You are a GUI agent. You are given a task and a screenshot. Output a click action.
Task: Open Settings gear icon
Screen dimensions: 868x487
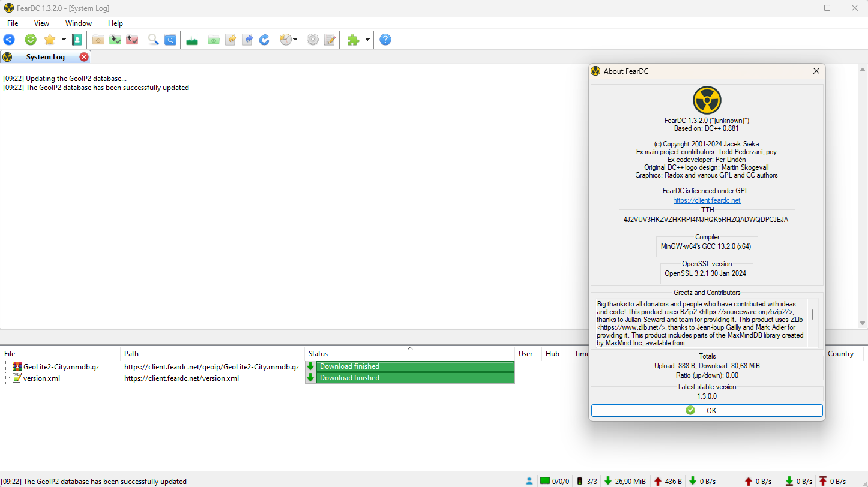click(312, 40)
